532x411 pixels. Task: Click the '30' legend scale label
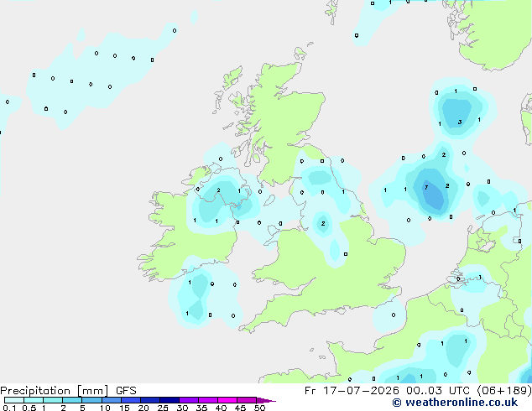click(x=182, y=408)
